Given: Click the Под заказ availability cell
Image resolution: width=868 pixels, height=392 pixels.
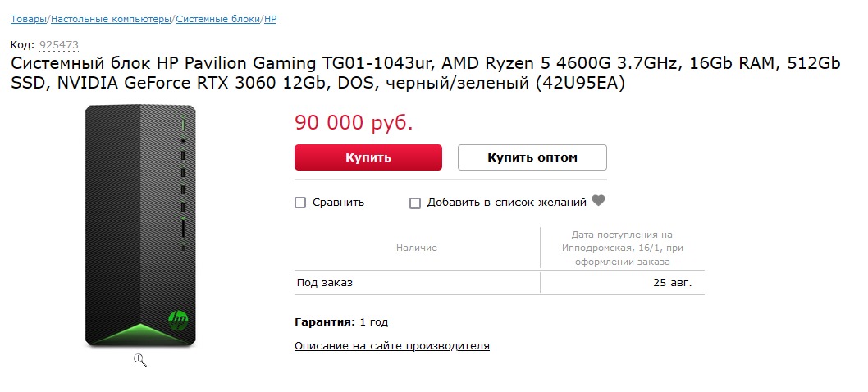Looking at the screenshot, I should coord(325,283).
